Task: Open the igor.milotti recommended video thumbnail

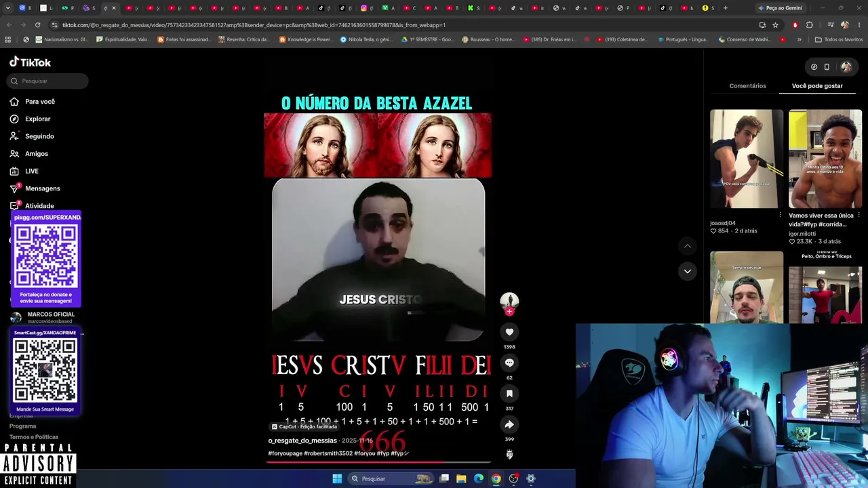Action: 825,159
